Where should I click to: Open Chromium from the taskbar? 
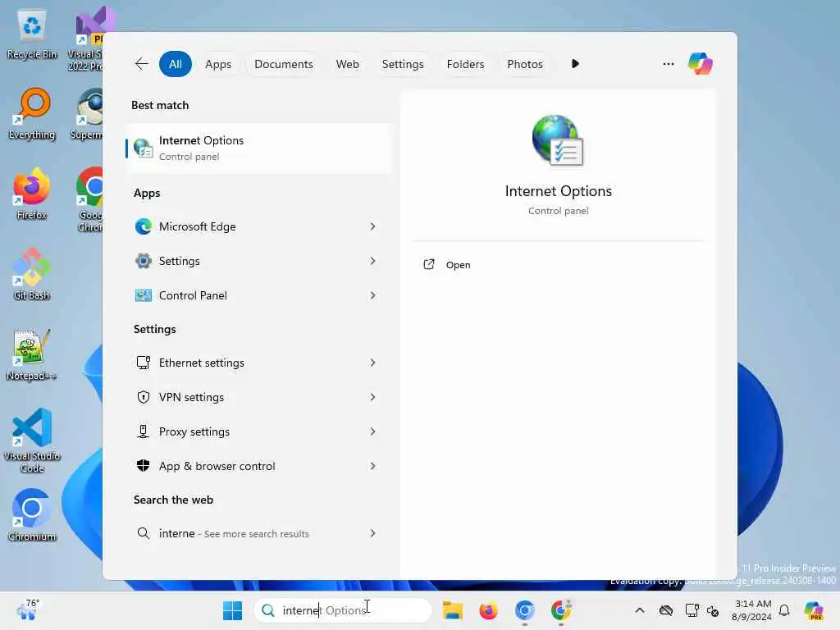pyautogui.click(x=524, y=610)
